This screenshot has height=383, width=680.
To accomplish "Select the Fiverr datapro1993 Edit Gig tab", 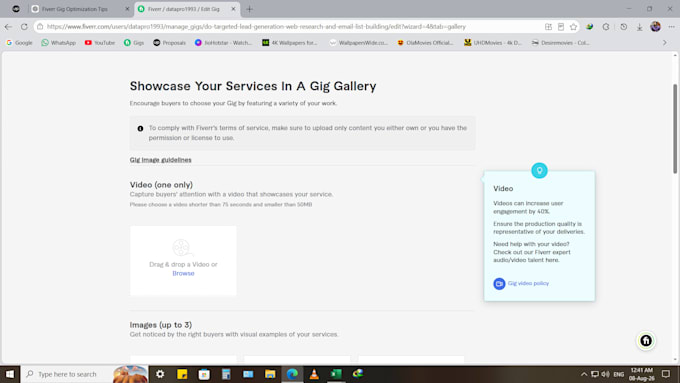I will pos(187,9).
